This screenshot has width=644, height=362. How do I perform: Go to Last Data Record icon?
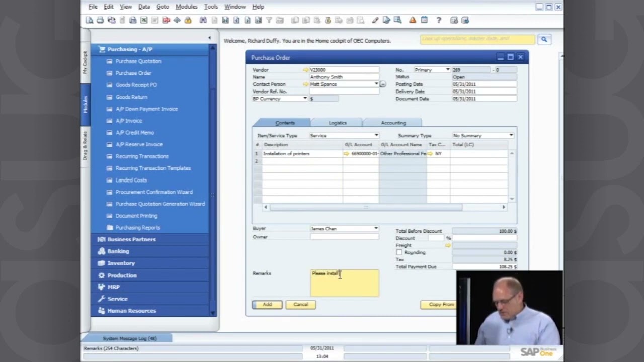[258, 20]
